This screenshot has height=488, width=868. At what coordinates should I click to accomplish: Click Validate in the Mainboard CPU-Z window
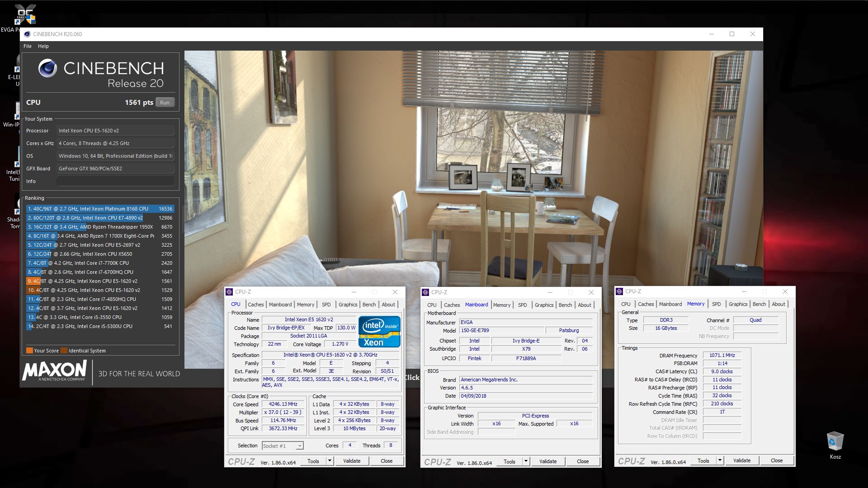pyautogui.click(x=548, y=461)
